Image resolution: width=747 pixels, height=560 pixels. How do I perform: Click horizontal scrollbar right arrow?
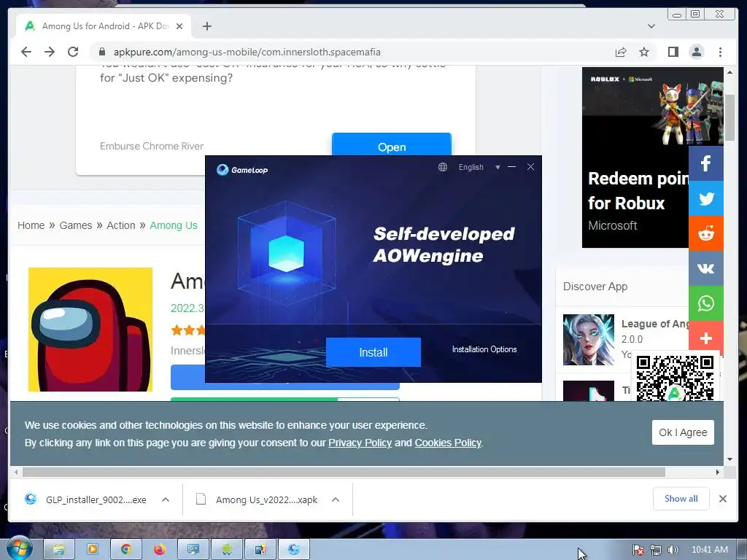point(718,472)
